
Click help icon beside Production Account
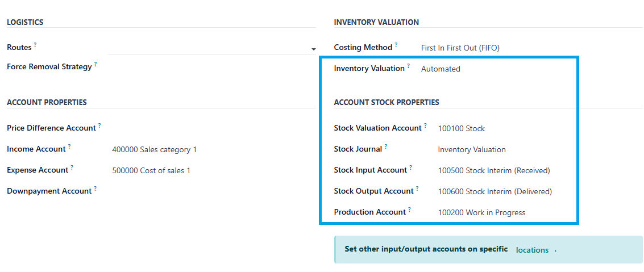tap(409, 209)
